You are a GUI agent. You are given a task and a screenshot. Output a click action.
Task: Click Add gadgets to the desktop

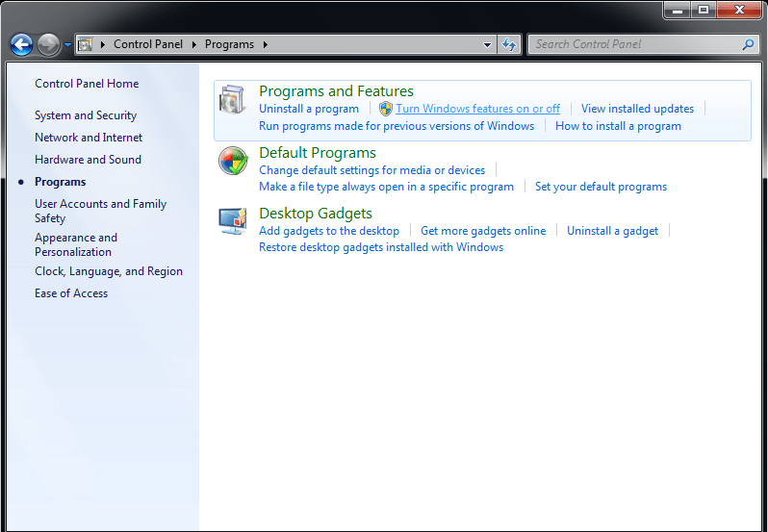pyautogui.click(x=328, y=231)
